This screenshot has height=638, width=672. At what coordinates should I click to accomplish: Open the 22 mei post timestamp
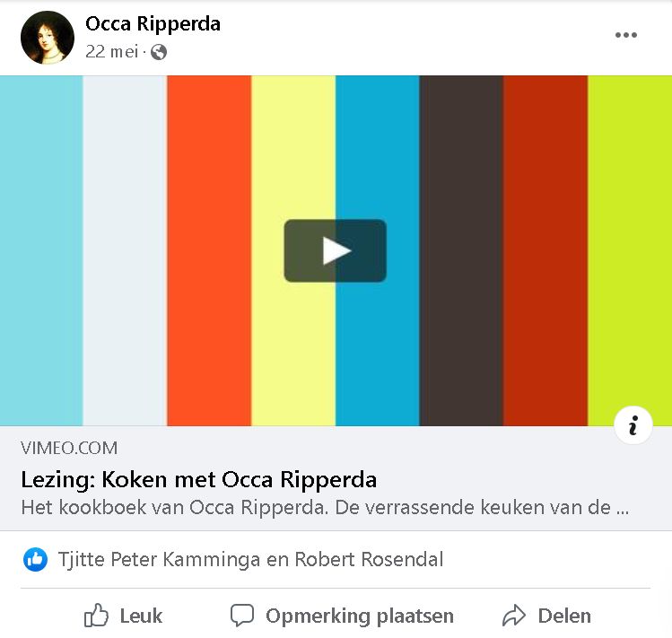112,52
